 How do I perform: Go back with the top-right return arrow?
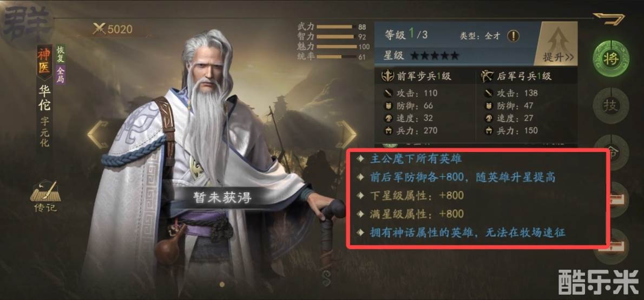609,18
